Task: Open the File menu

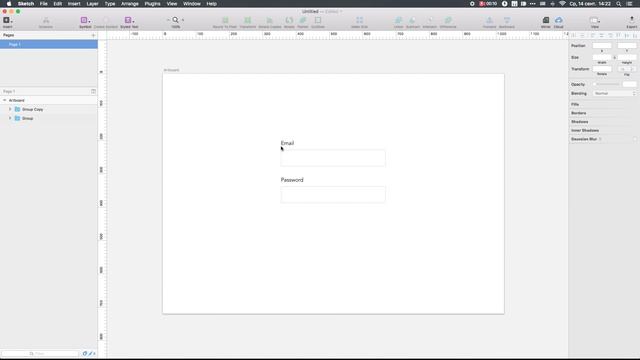Action: click(43, 4)
